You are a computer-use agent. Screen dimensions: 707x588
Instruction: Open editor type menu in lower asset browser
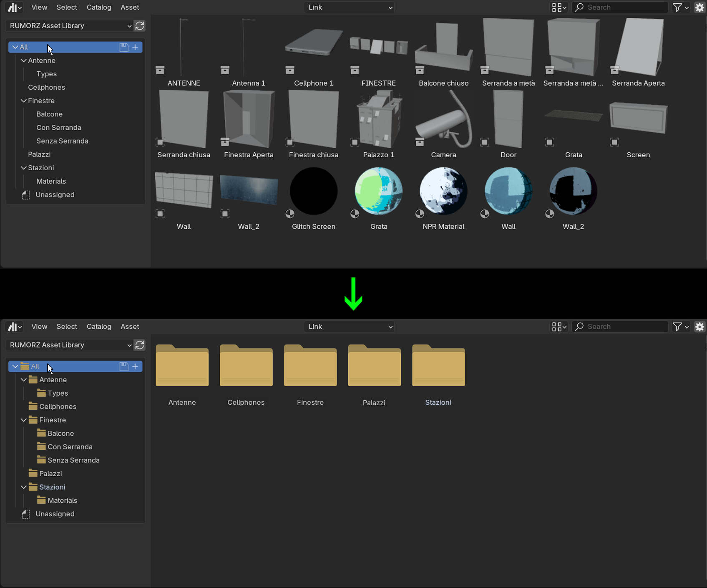pyautogui.click(x=15, y=327)
